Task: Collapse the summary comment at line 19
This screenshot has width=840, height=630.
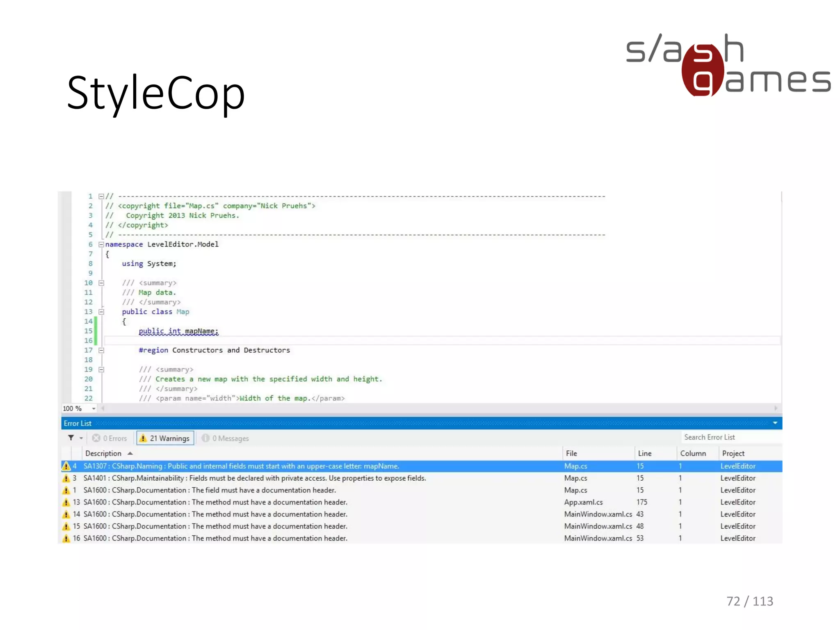Action: 101,370
